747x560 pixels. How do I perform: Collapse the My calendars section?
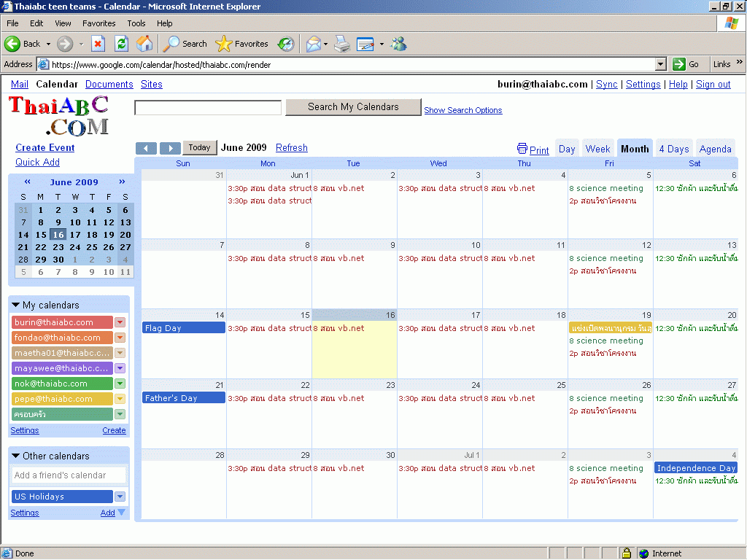(x=16, y=305)
